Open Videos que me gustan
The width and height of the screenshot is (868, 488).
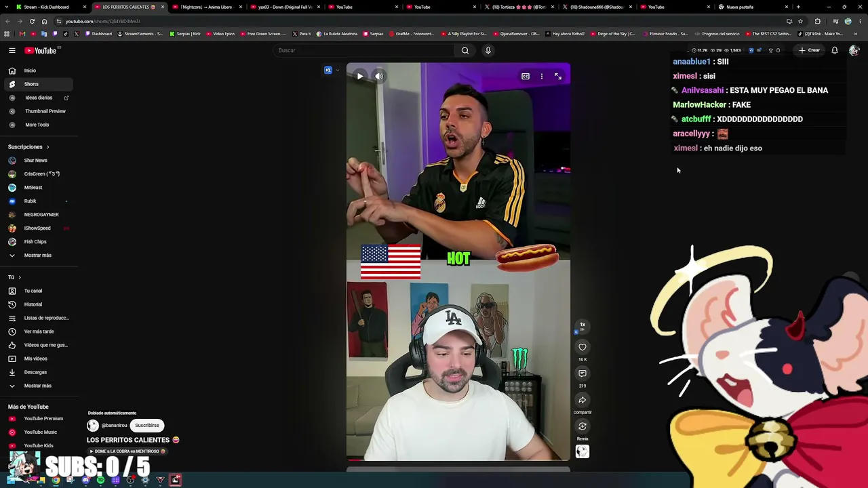coord(39,345)
